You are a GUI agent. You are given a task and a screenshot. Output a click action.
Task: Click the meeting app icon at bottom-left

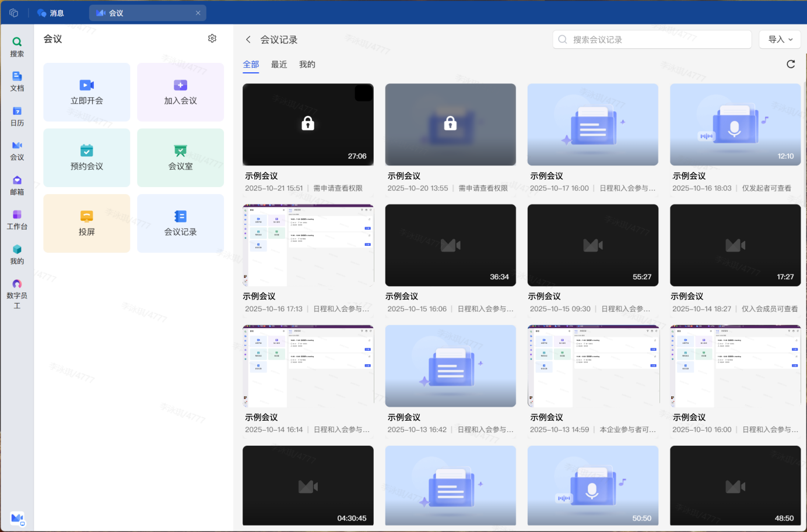17,519
